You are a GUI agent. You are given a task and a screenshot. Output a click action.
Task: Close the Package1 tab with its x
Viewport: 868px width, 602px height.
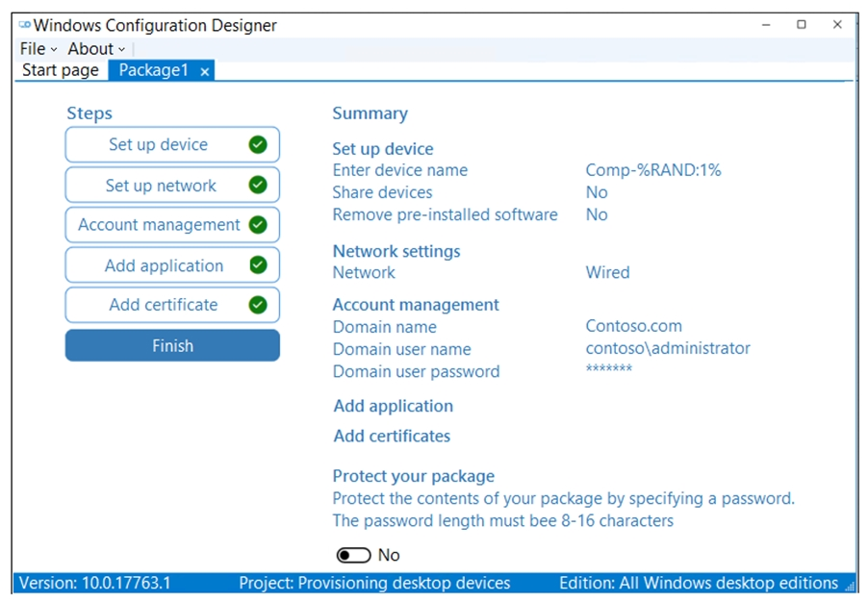pos(205,71)
